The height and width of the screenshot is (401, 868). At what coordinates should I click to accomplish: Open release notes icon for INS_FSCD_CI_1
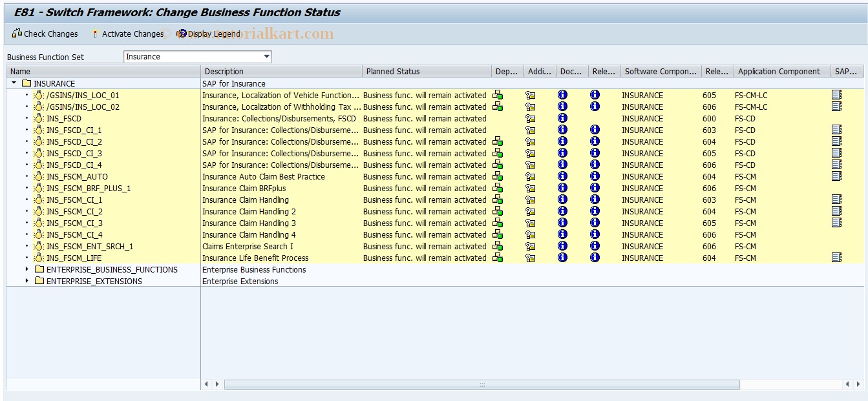(595, 130)
